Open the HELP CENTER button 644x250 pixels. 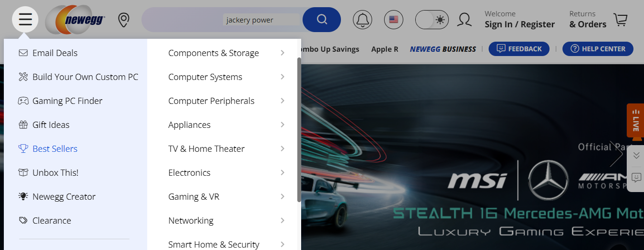click(597, 49)
